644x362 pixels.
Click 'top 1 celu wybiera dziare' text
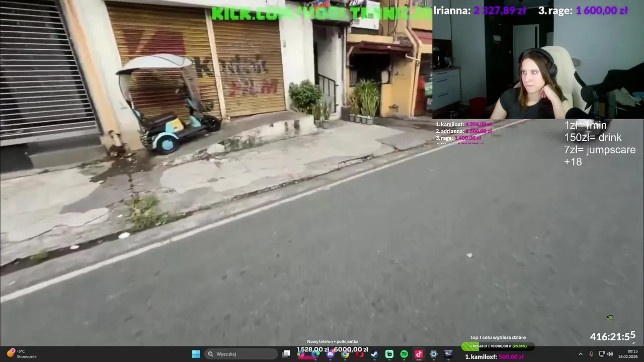(498, 338)
